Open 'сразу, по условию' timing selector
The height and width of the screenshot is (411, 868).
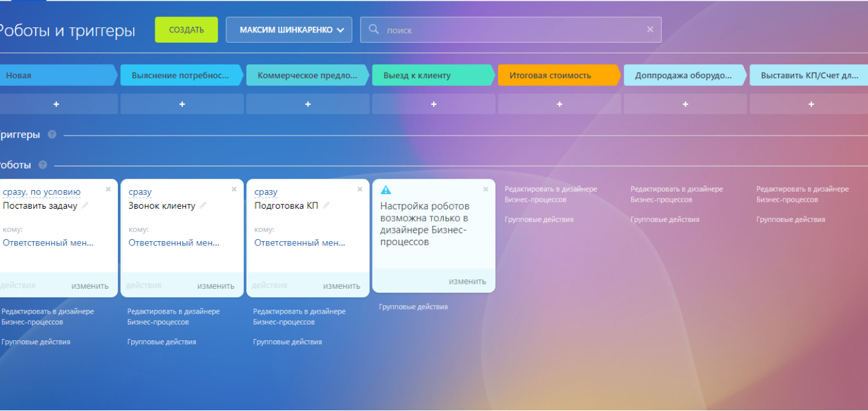[41, 192]
